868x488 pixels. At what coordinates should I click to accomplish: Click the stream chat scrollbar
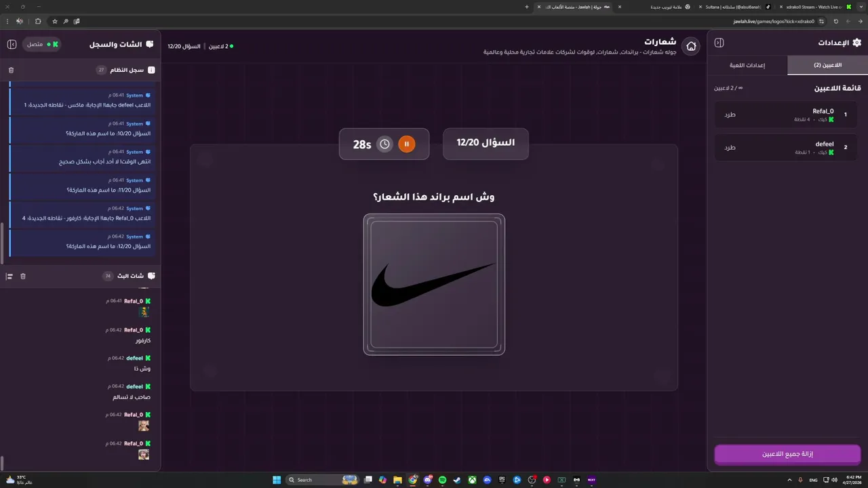point(2,463)
